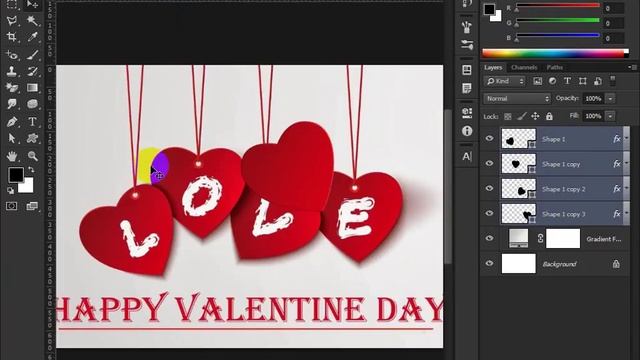
Task: Select the Eyedropper tool
Action: (32, 37)
